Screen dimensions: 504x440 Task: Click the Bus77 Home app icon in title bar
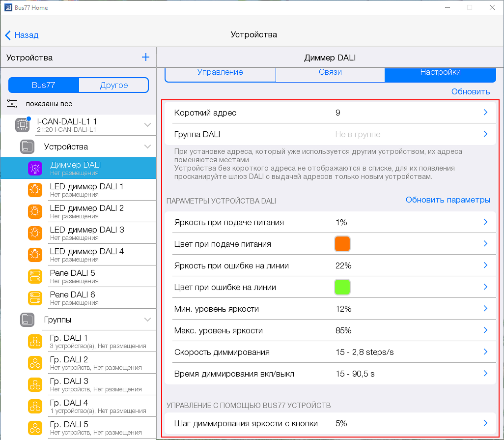coord(8,7)
